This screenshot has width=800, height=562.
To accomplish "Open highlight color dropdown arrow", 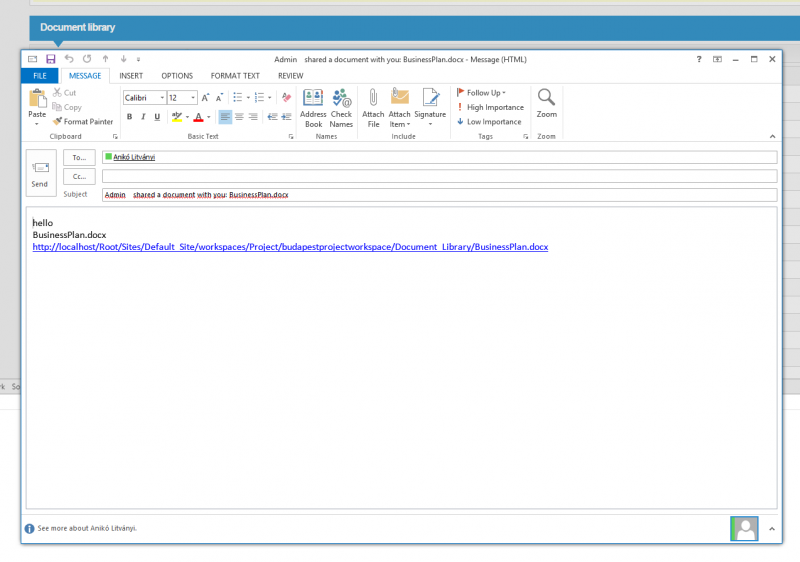I will (x=187, y=117).
